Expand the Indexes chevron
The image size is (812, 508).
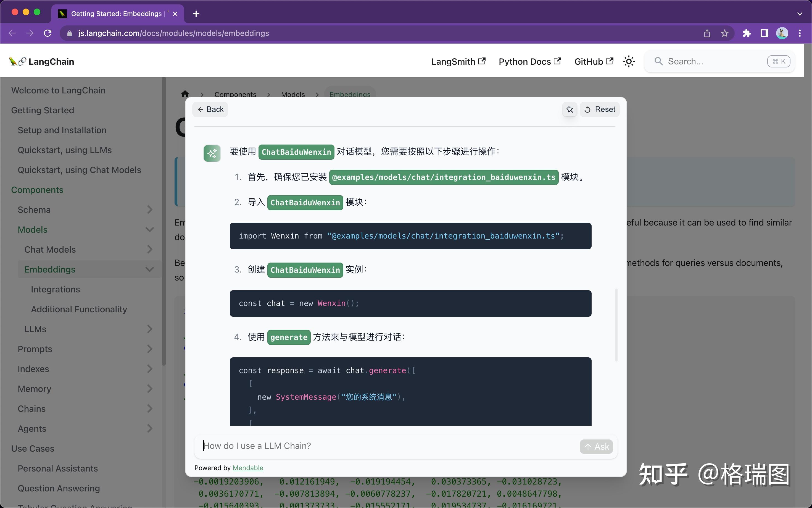point(150,369)
